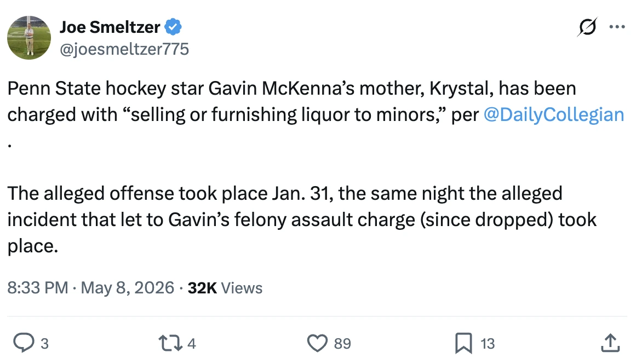This screenshot has height=364, width=636.
Task: Bookmark the tweet with bookmark icon
Action: pos(463,343)
